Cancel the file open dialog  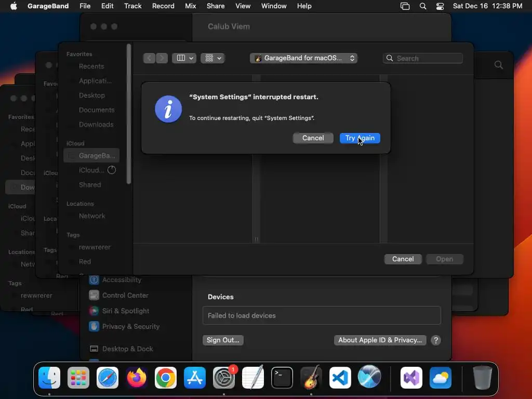(x=403, y=259)
